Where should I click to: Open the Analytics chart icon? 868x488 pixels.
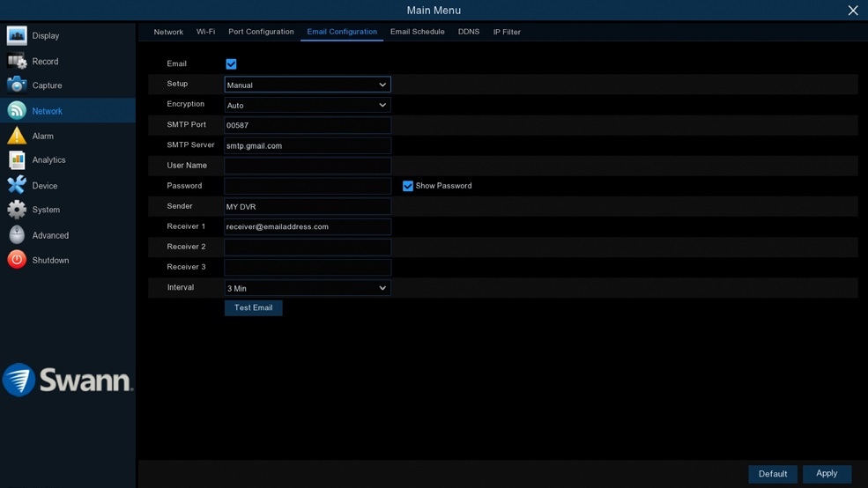[17, 160]
